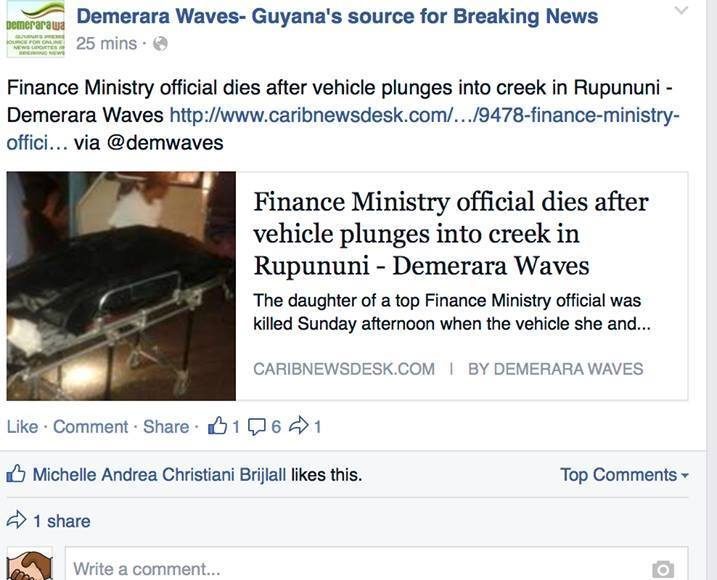The height and width of the screenshot is (580, 717).
Task: Like the Demerara Waves post
Action: point(22,427)
